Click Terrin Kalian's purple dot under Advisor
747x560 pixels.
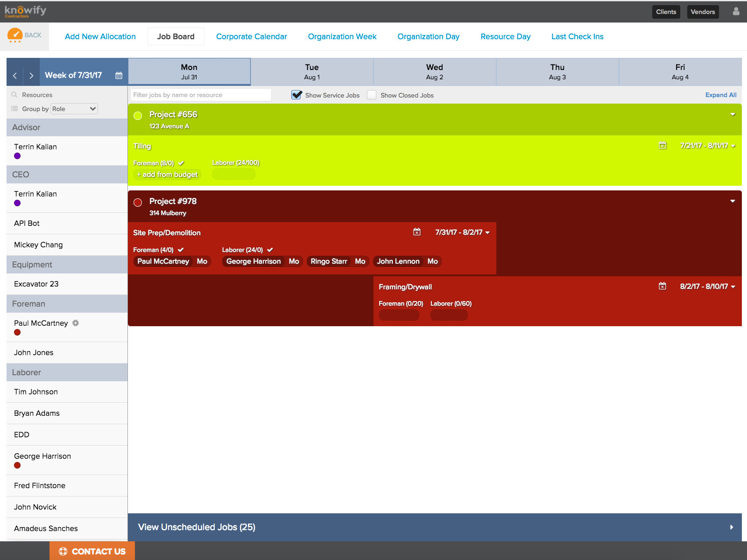point(17,156)
